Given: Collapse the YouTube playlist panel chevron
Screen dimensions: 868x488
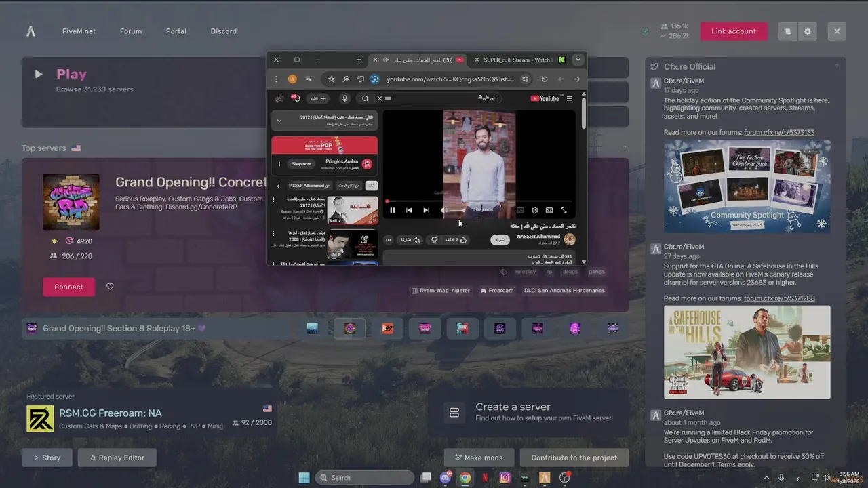Looking at the screenshot, I should pos(279,121).
